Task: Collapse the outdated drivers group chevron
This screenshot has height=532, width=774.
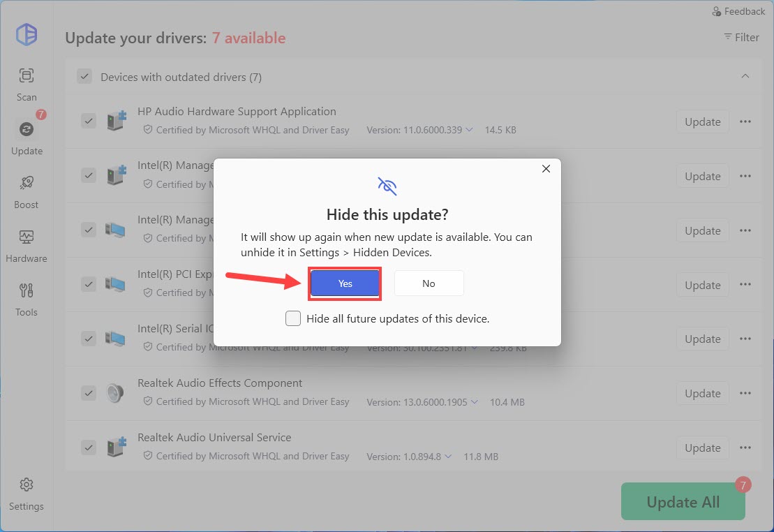Action: pos(745,76)
